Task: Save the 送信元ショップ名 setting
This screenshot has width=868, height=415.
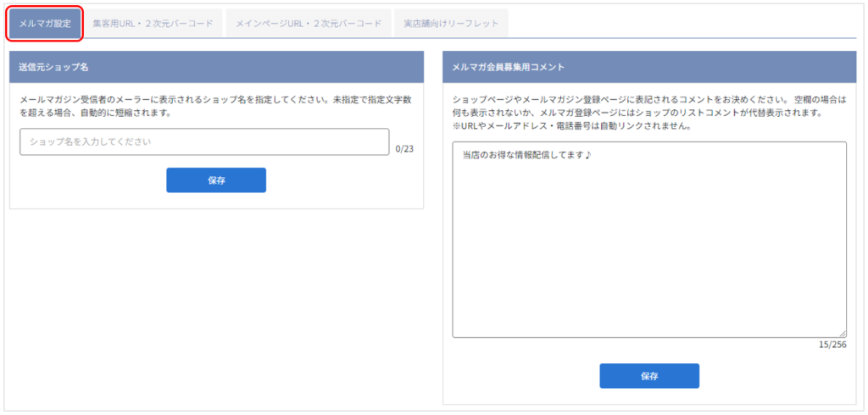Action: pyautogui.click(x=216, y=180)
